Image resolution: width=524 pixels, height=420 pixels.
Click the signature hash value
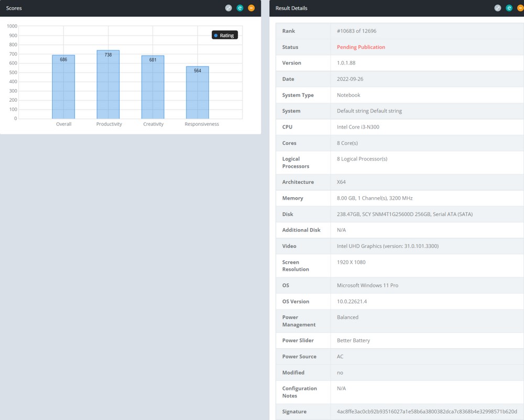[427, 412]
